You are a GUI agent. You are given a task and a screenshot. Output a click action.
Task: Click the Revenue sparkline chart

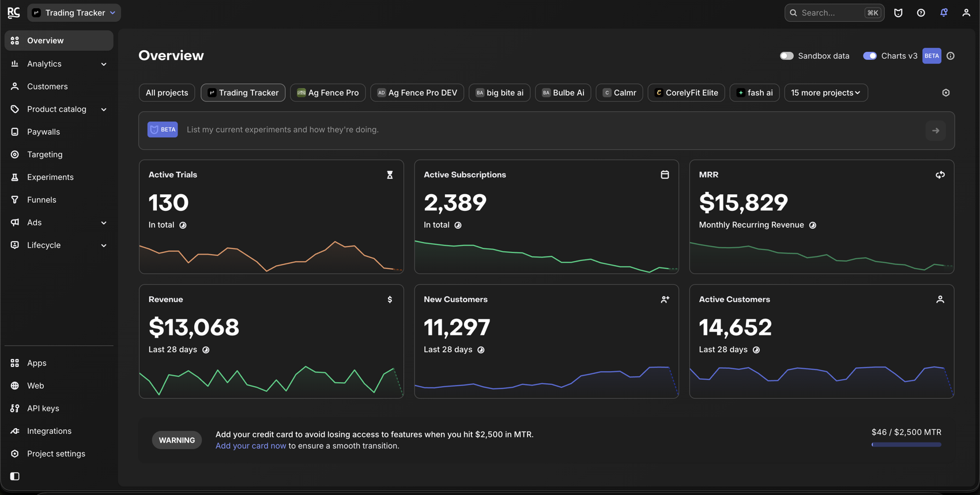(271, 381)
